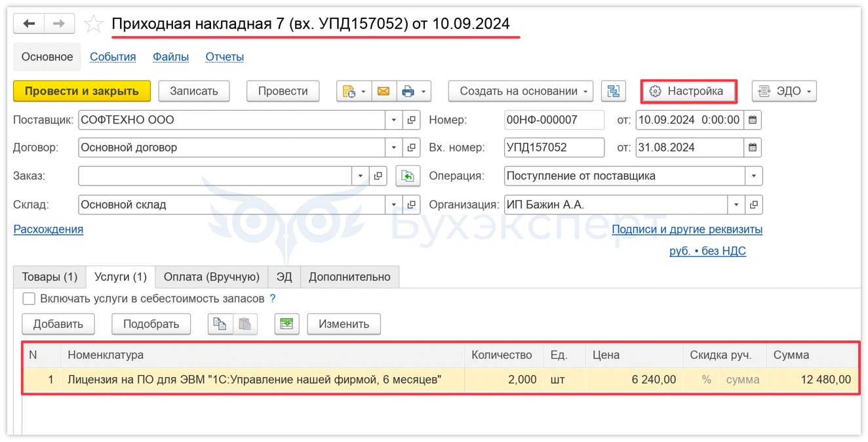
Task: Open calendar for document date 10.09.2024
Action: click(x=753, y=120)
